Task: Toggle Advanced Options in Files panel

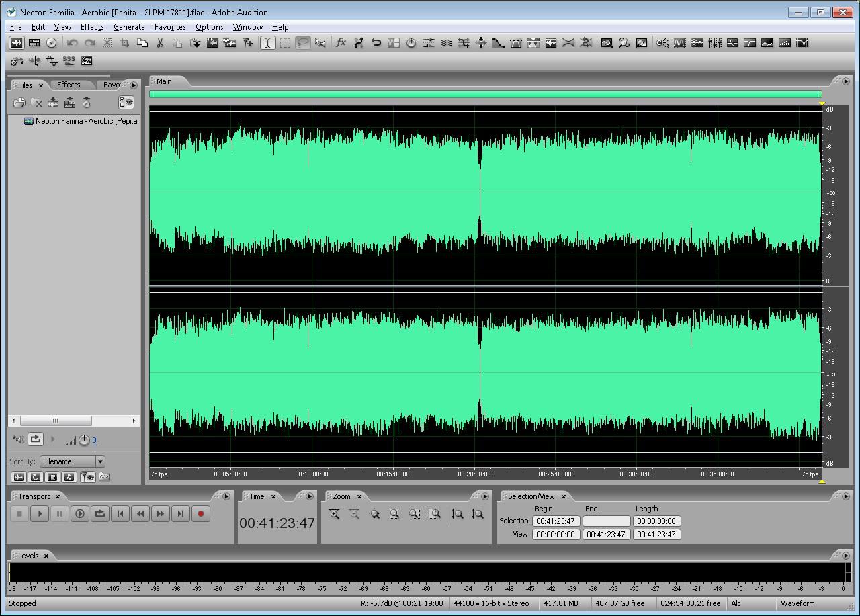Action: coord(126,103)
